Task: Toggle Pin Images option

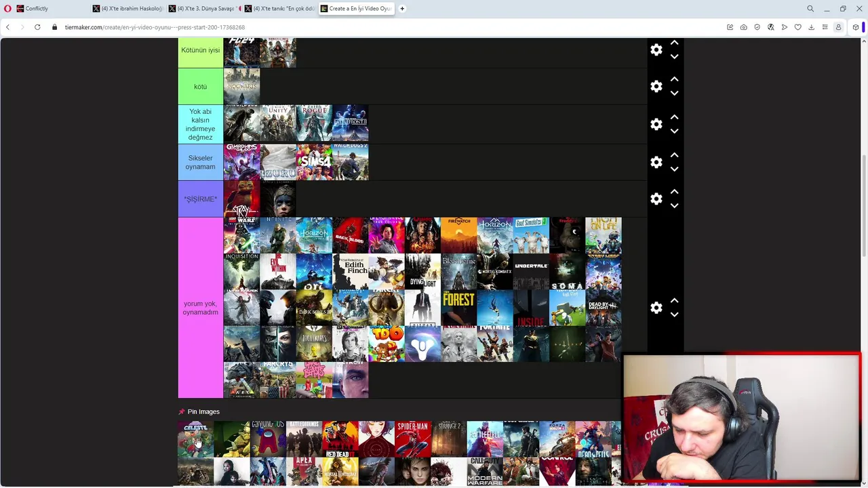Action: tap(199, 411)
